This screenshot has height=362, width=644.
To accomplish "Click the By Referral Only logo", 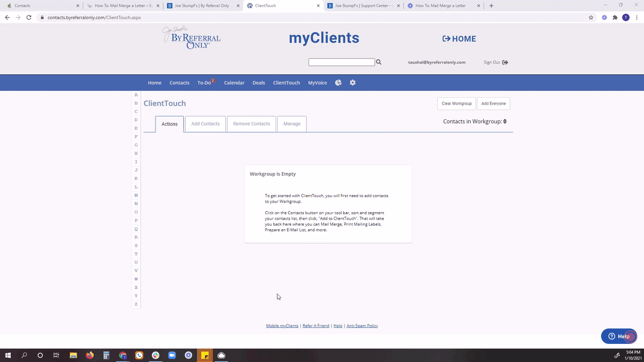I will [x=191, y=38].
